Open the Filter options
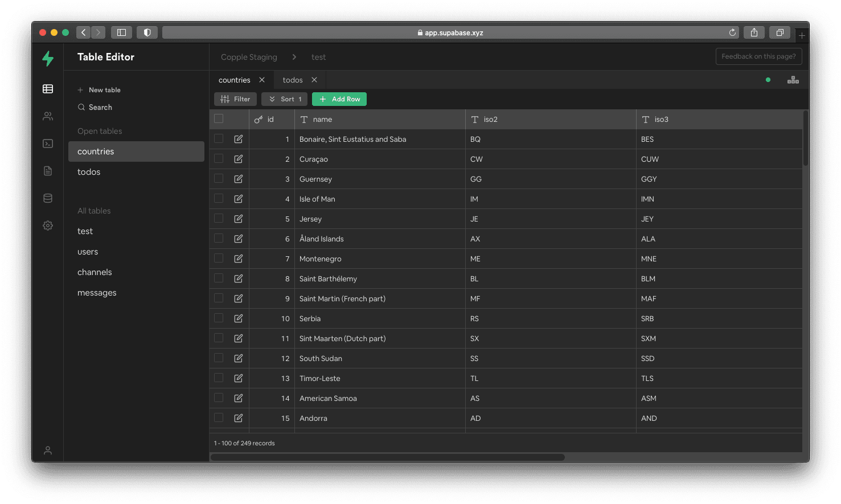Viewport: 841px width, 504px height. tap(236, 99)
